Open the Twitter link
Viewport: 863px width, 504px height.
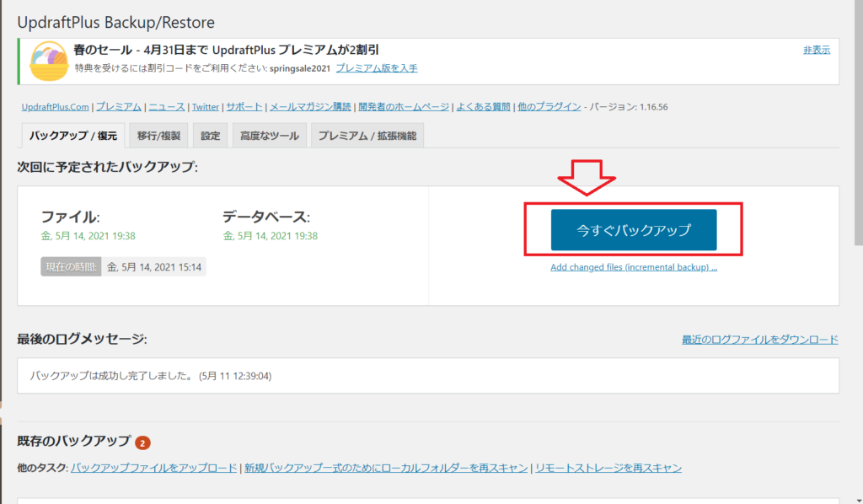(205, 107)
